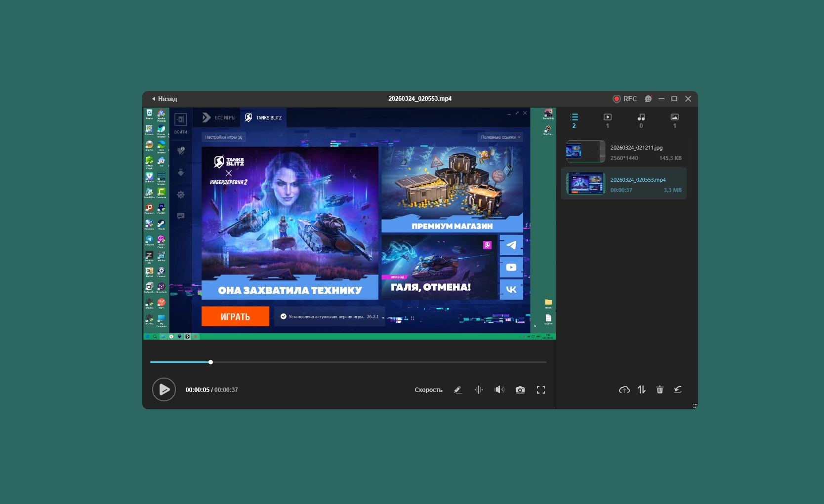Open the Скорость playback speed menu
This screenshot has width=824, height=504.
tap(428, 390)
